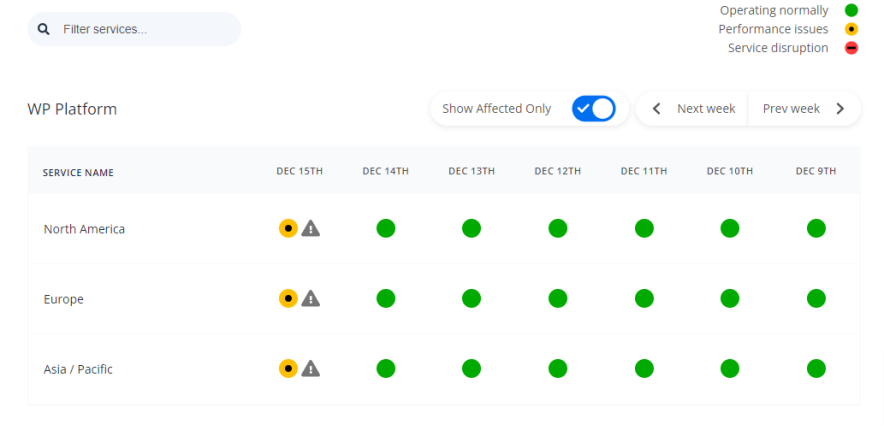This screenshot has width=884, height=442.
Task: Click Asia / Pacific performance issue icon
Action: tap(288, 368)
